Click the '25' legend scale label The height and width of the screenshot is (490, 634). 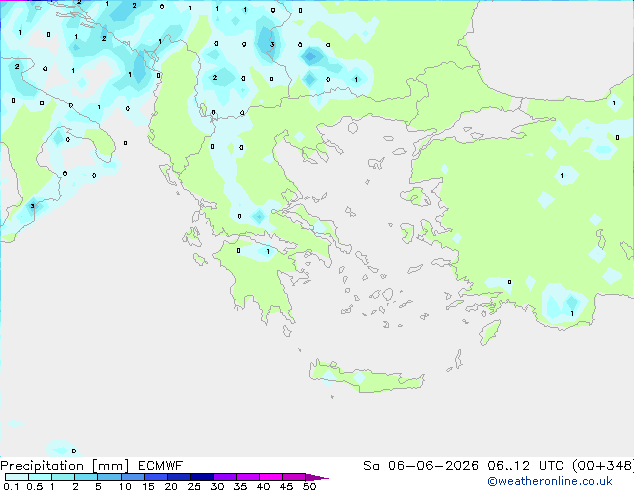(x=194, y=486)
